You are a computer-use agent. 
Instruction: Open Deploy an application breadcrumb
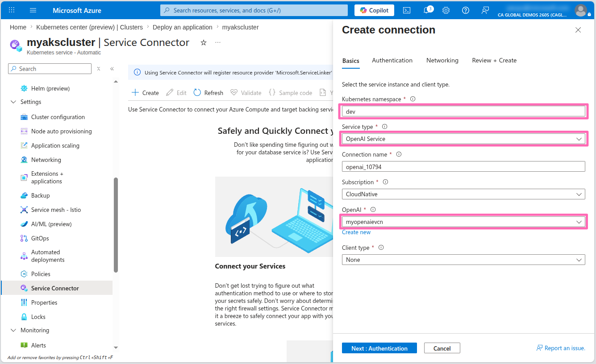pyautogui.click(x=183, y=27)
